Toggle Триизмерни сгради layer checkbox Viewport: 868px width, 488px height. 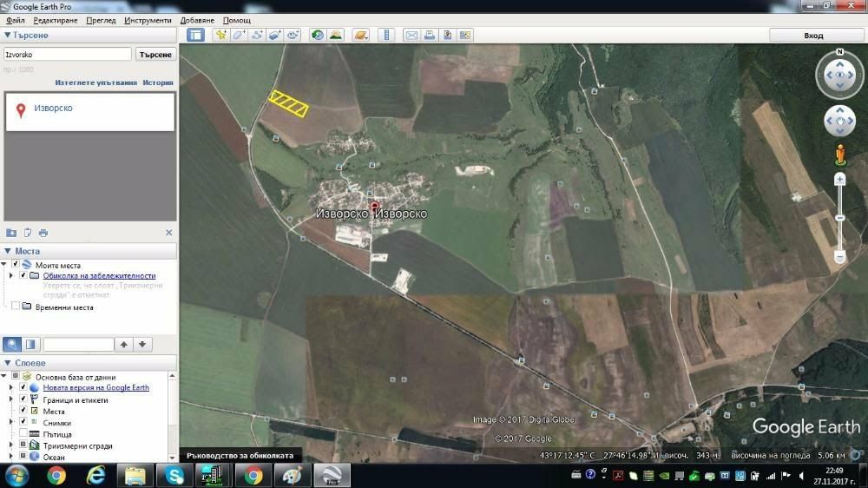tap(23, 445)
